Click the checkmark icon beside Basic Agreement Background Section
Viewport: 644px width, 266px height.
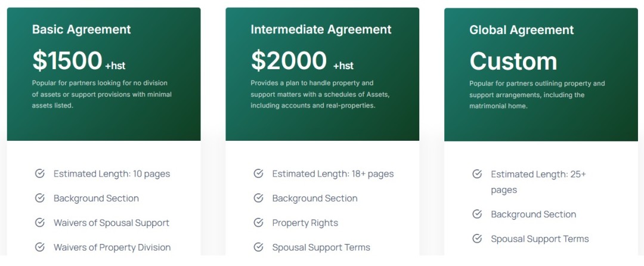39,198
